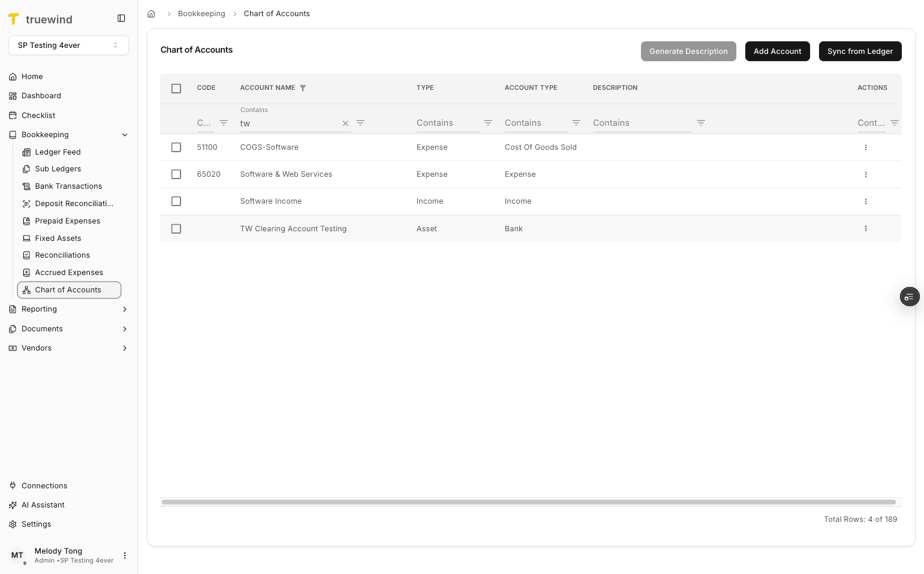Clear the 'tw' account name filter
Viewport: 924px width, 574px height.
[x=345, y=123]
